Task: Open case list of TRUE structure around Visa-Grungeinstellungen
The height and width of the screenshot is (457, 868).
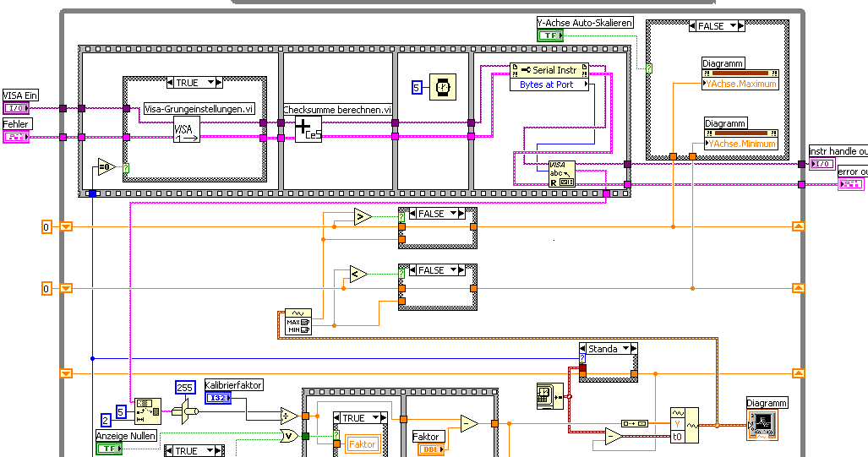Action: tap(210, 83)
